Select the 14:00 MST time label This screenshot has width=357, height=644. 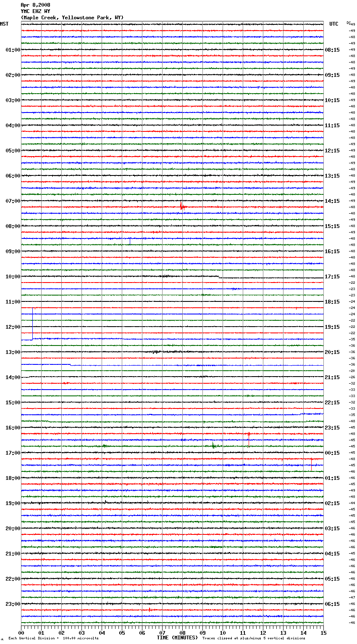13,377
